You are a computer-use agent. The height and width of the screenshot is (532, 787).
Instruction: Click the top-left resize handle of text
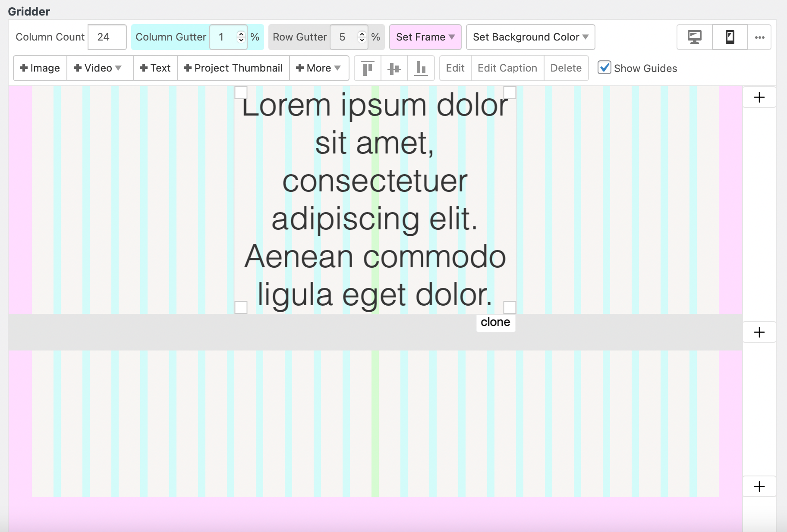coord(241,92)
